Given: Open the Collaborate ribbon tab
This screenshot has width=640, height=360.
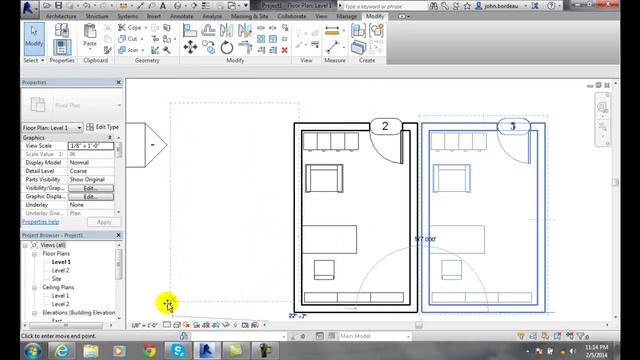Looking at the screenshot, I should (x=292, y=16).
